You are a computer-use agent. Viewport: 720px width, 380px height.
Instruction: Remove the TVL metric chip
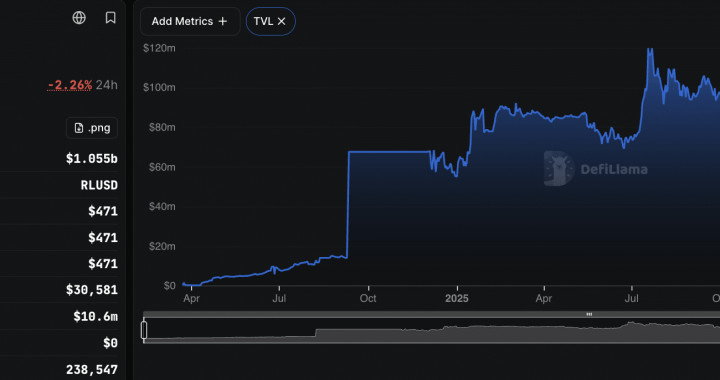pyautogui.click(x=281, y=21)
